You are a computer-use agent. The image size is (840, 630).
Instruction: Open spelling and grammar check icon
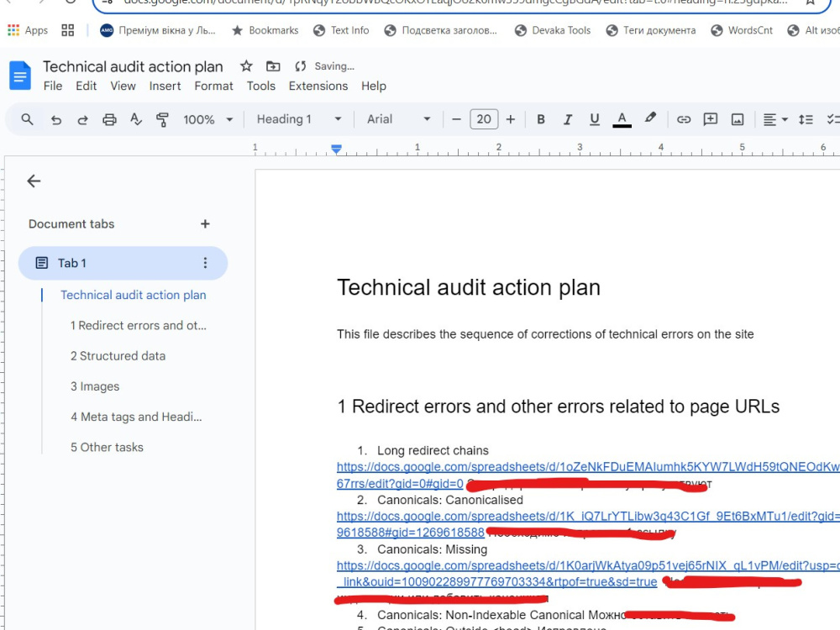click(136, 119)
